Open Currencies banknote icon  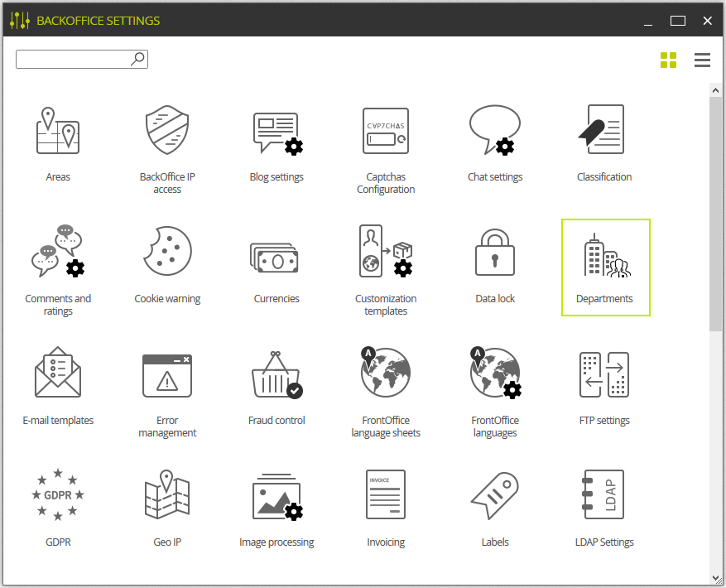274,258
